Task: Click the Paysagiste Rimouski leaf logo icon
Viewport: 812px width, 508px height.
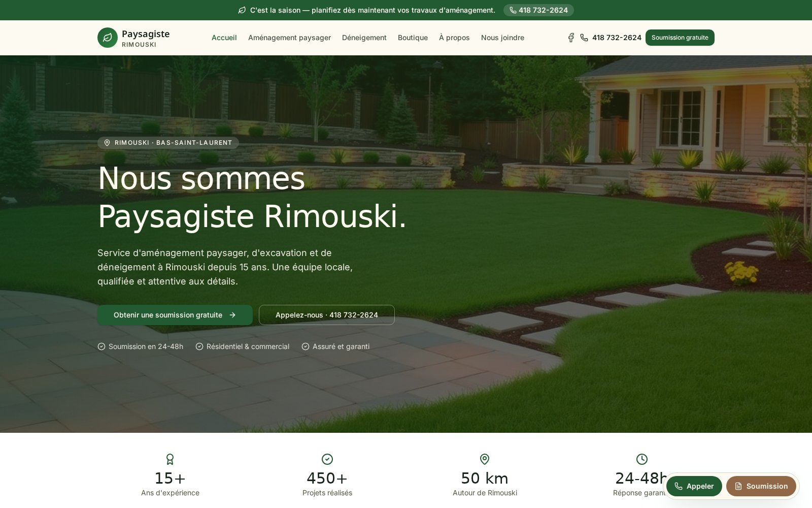Action: click(108, 38)
